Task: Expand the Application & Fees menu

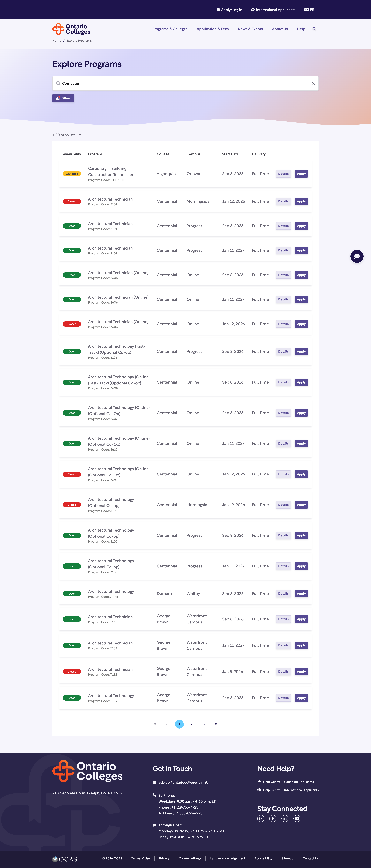Action: [213, 29]
